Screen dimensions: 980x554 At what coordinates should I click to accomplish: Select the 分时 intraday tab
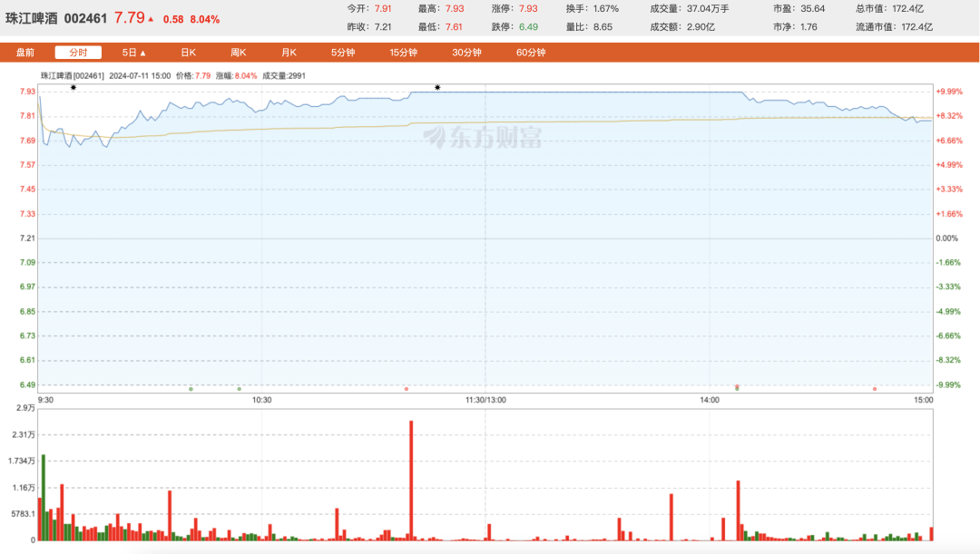point(78,53)
